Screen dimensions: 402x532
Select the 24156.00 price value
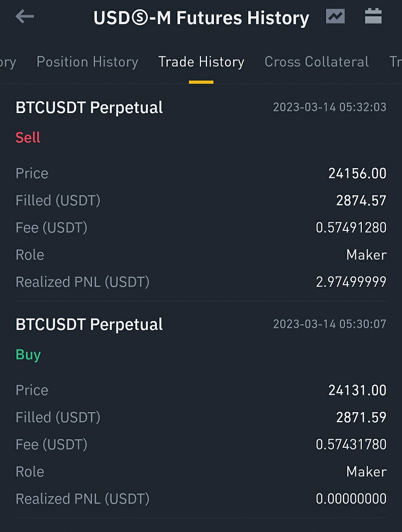[357, 174]
